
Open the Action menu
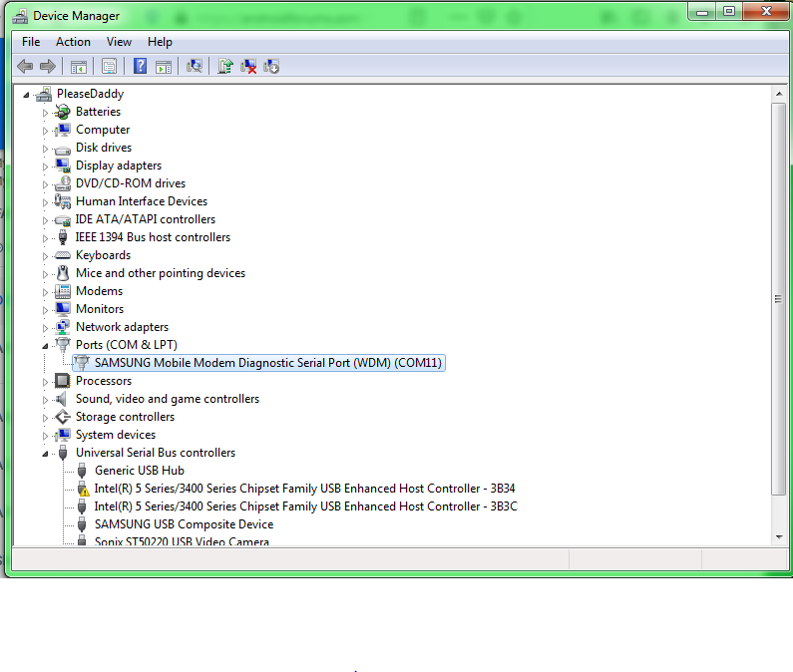(74, 42)
